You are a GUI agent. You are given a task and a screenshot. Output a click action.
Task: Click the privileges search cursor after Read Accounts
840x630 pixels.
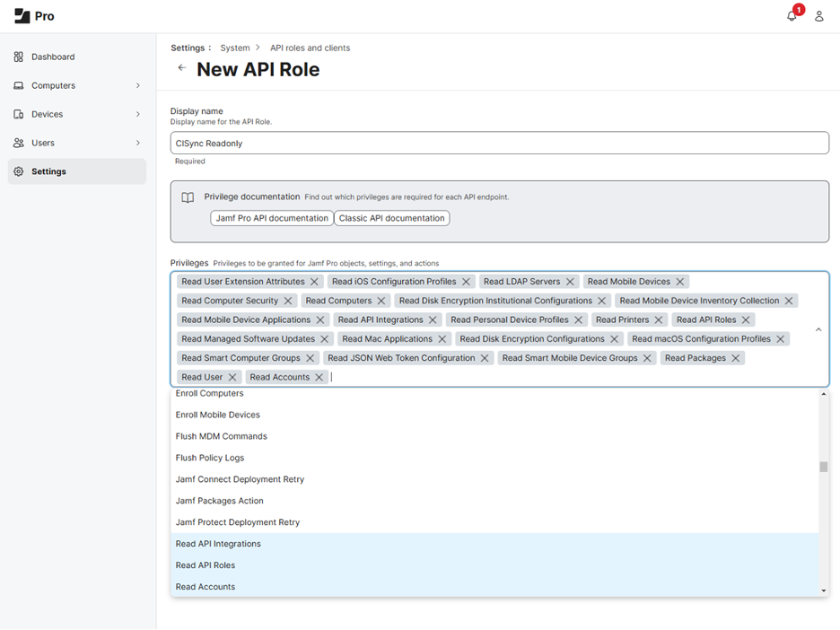[332, 377]
